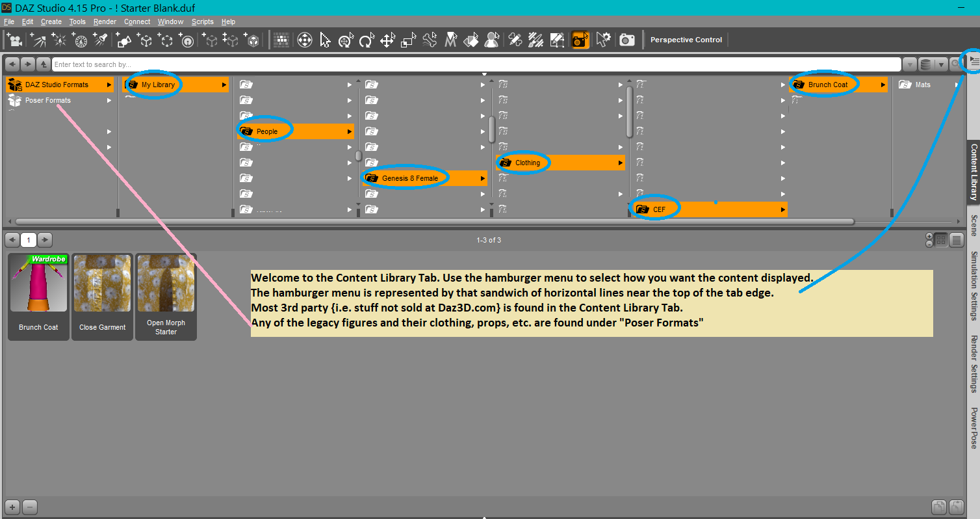980x519 pixels.
Task: Click the content search text field
Action: tap(476, 64)
